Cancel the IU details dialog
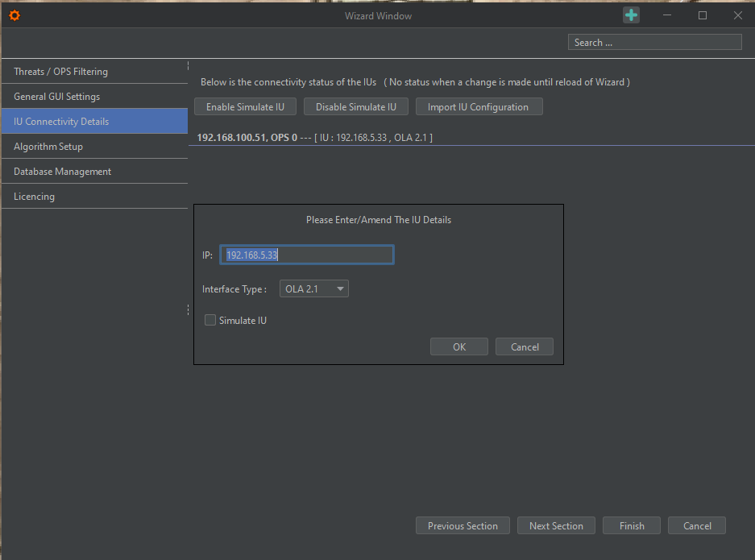This screenshot has width=755, height=560. point(524,346)
